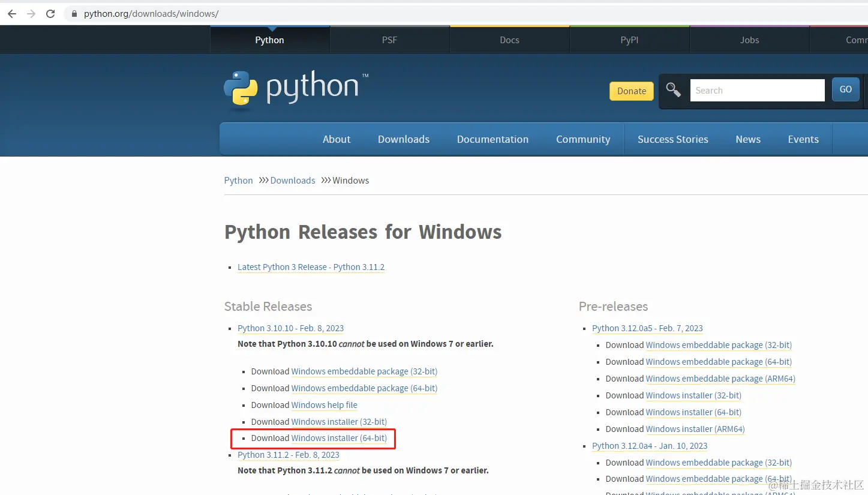Open the PSF top tab
Viewport: 868px width, 495px height.
click(x=389, y=40)
